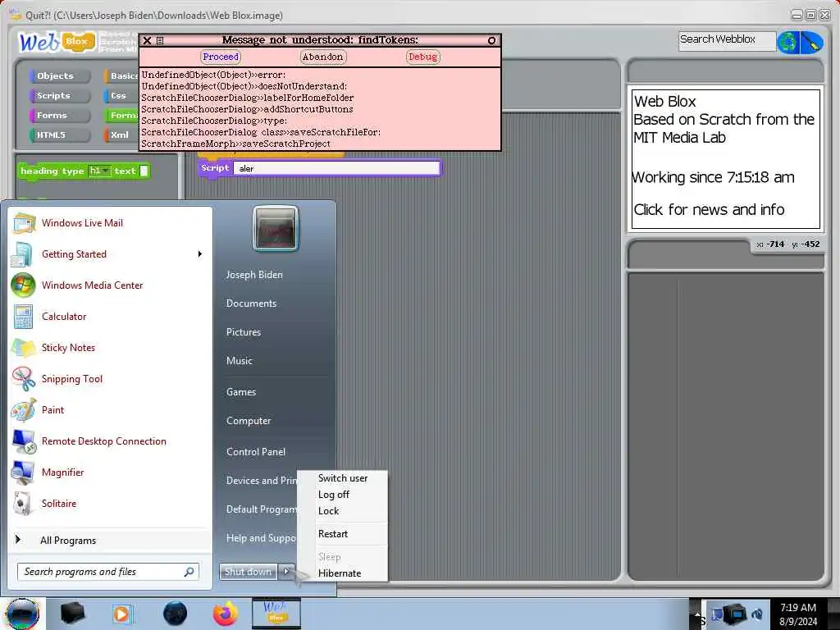Screen dimensions: 840x630
Task: Click the Script block input containing aler
Action: pyautogui.click(x=336, y=168)
